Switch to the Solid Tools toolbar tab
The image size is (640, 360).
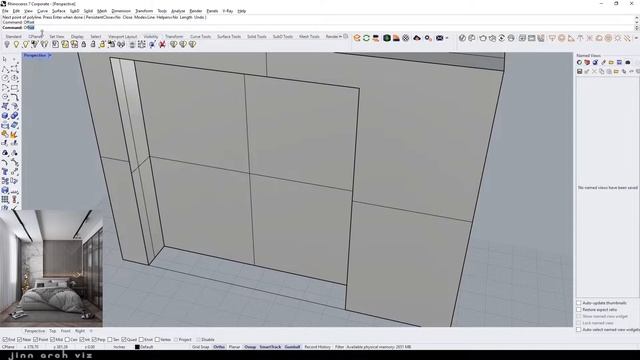(257, 36)
